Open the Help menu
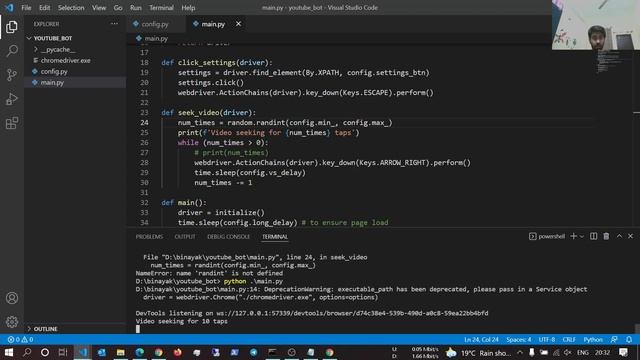Viewport: 640px width, 360px height. pos(188,8)
